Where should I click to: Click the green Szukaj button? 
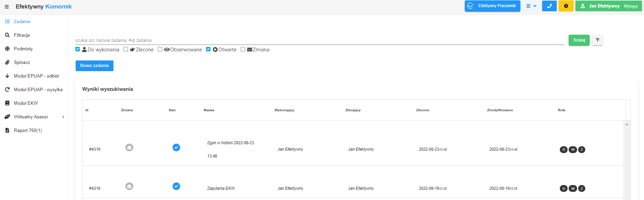[x=579, y=40]
